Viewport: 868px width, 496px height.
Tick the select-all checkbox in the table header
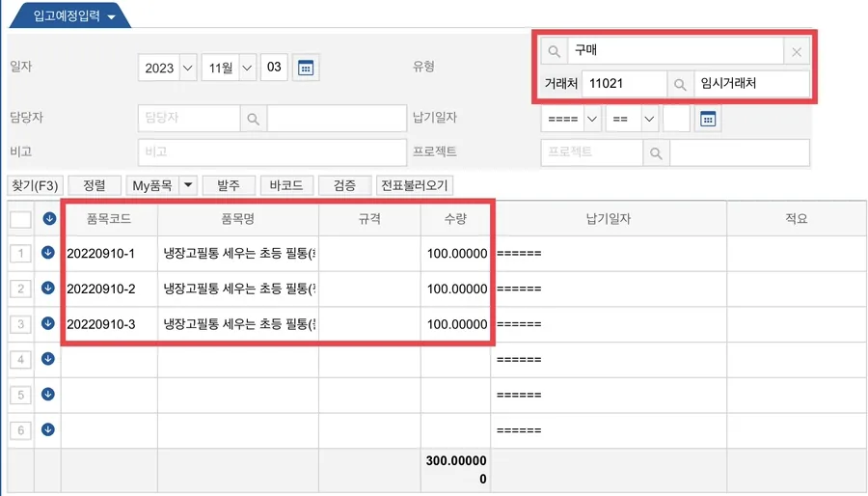coord(20,219)
